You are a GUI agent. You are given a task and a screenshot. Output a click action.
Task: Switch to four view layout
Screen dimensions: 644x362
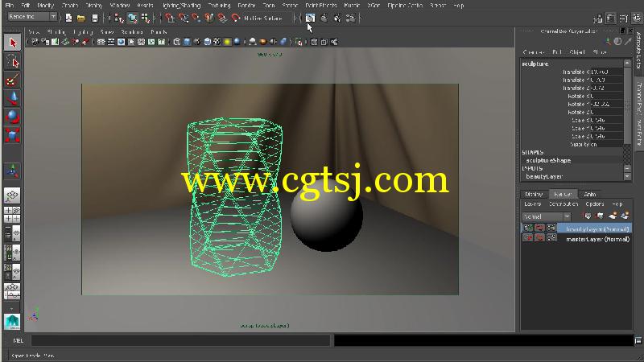pos(12,215)
